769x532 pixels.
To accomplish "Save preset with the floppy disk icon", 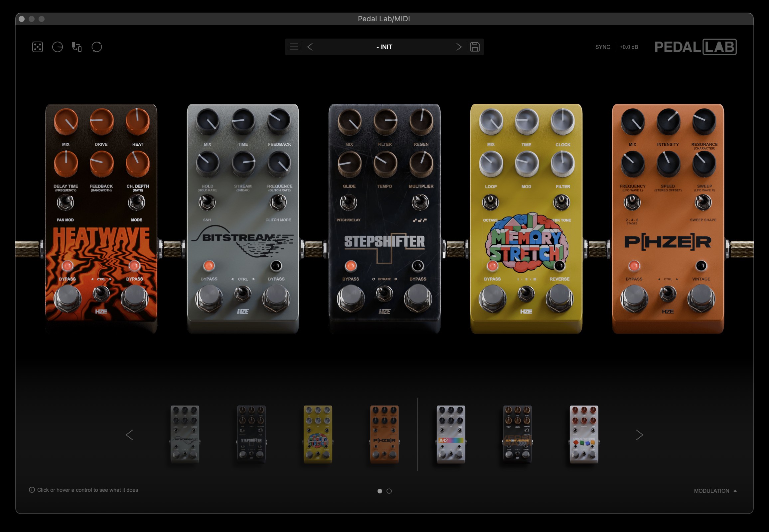I will click(475, 47).
